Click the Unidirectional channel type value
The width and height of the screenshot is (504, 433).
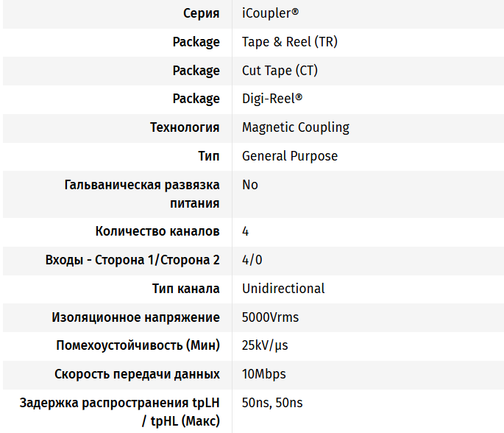(283, 289)
